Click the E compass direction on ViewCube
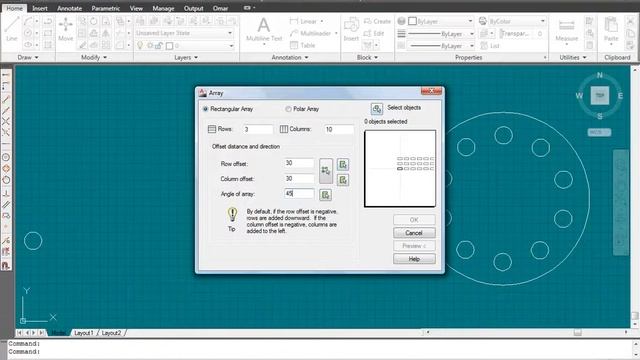This screenshot has width=640, height=360. click(620, 96)
